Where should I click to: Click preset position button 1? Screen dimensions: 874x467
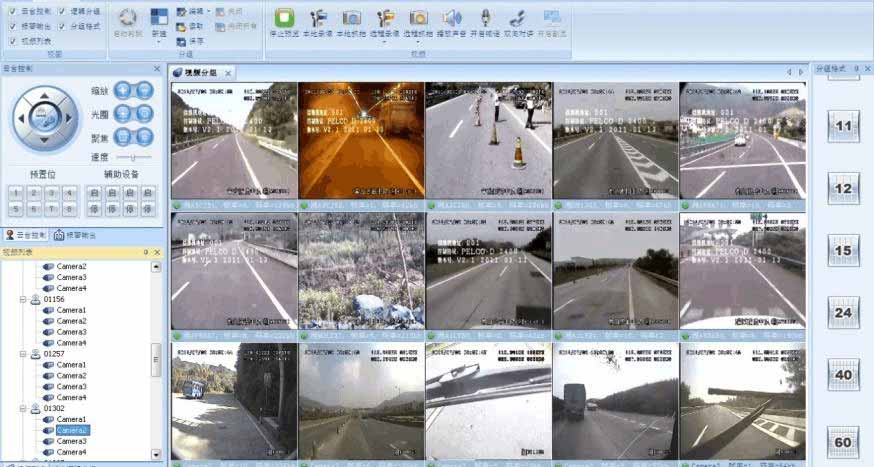pyautogui.click(x=16, y=192)
